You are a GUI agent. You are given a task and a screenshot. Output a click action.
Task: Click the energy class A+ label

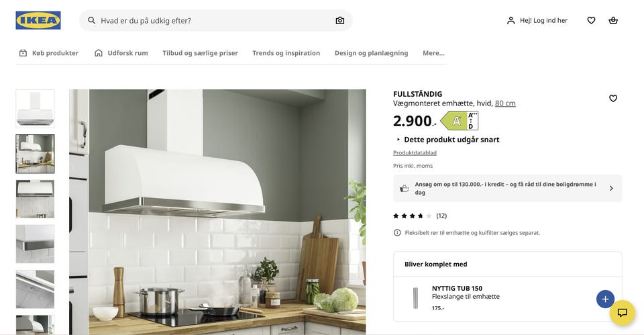(459, 121)
